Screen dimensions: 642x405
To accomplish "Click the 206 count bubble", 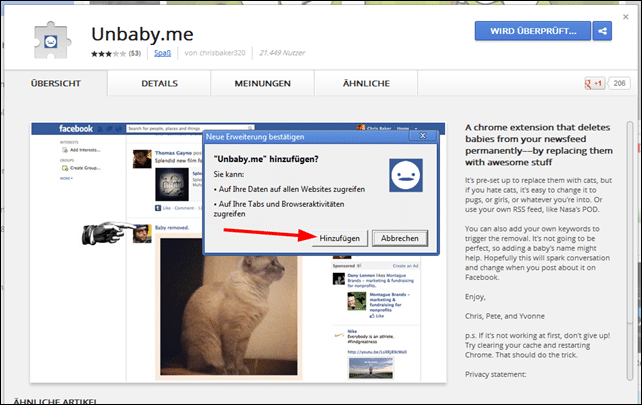I will (619, 84).
